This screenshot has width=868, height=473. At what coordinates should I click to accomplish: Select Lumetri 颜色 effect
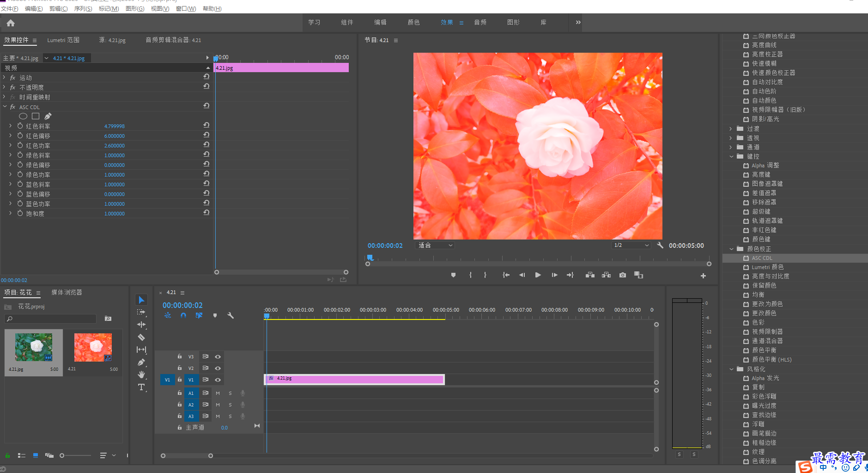coord(768,267)
